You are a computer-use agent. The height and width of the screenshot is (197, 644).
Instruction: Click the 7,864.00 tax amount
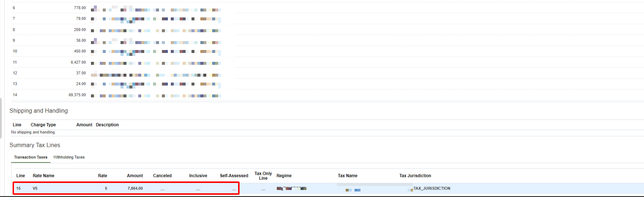pos(135,188)
